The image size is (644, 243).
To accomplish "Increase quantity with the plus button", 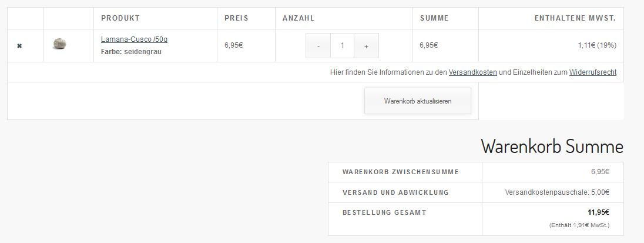I will tap(366, 46).
